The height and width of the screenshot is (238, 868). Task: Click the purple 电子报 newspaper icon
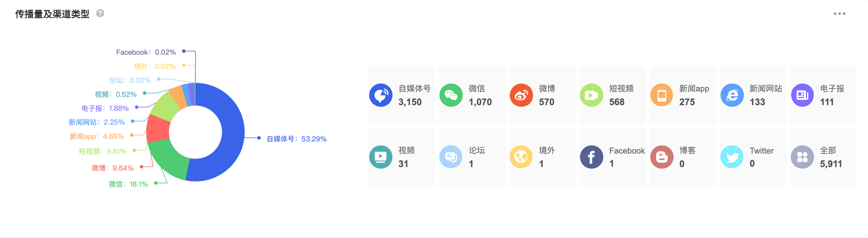pyautogui.click(x=802, y=95)
